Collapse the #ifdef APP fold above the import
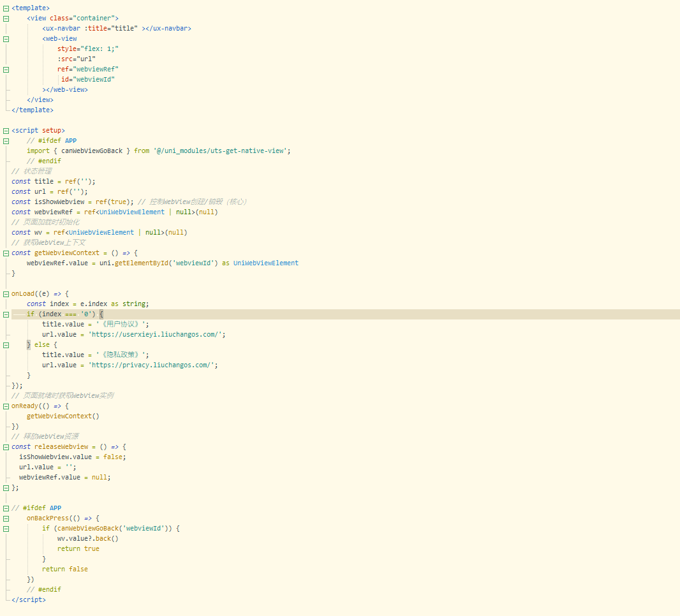The width and height of the screenshot is (680, 616). (x=6, y=141)
